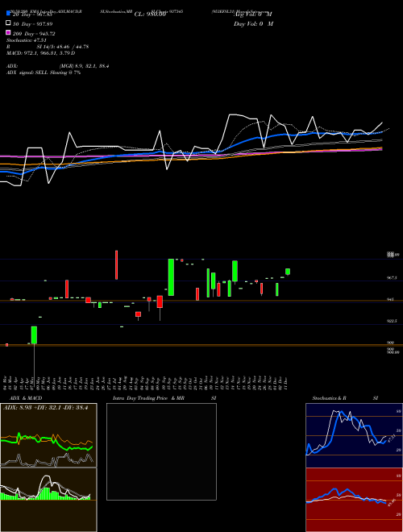Click the 'Stochastics & R SI' panel heading

click(x=345, y=398)
